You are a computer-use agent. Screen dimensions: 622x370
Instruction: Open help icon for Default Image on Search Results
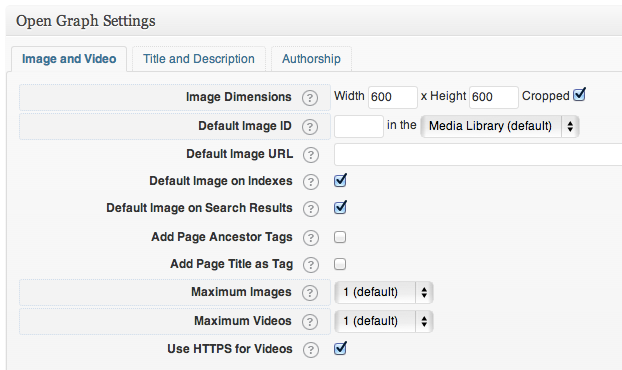click(311, 209)
